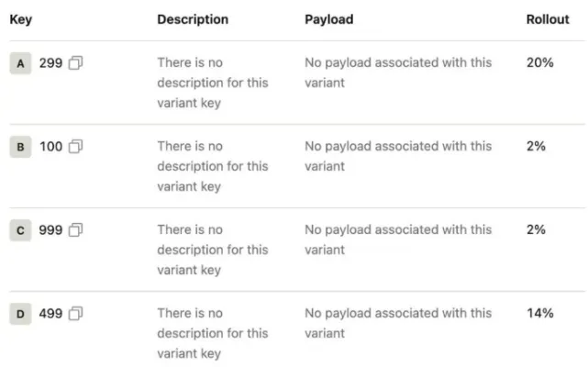588x367 pixels.
Task: Select the 999 variant key text
Action: tap(50, 230)
